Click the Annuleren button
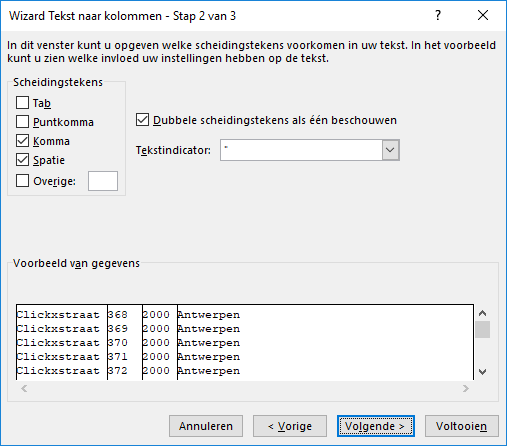This screenshot has height=446, width=507. click(206, 426)
